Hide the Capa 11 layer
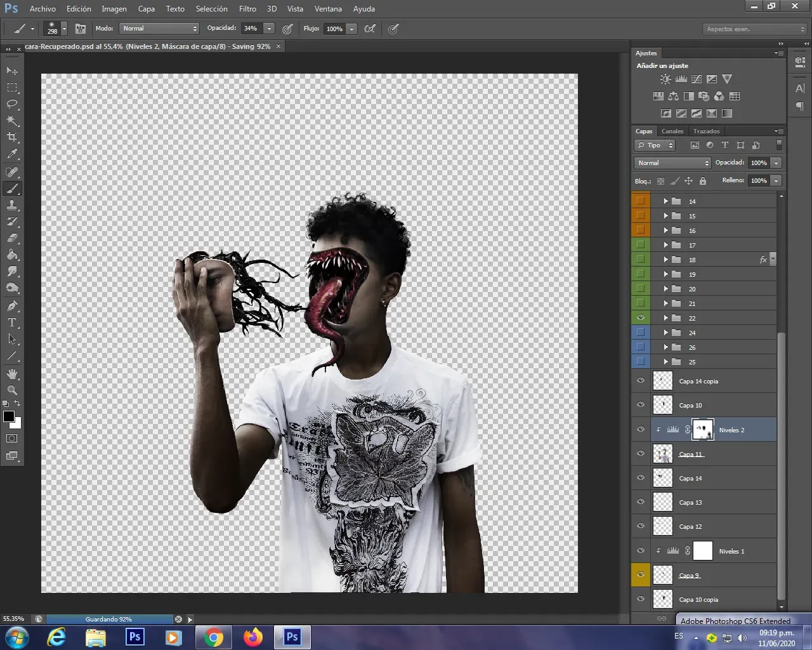 coord(641,454)
